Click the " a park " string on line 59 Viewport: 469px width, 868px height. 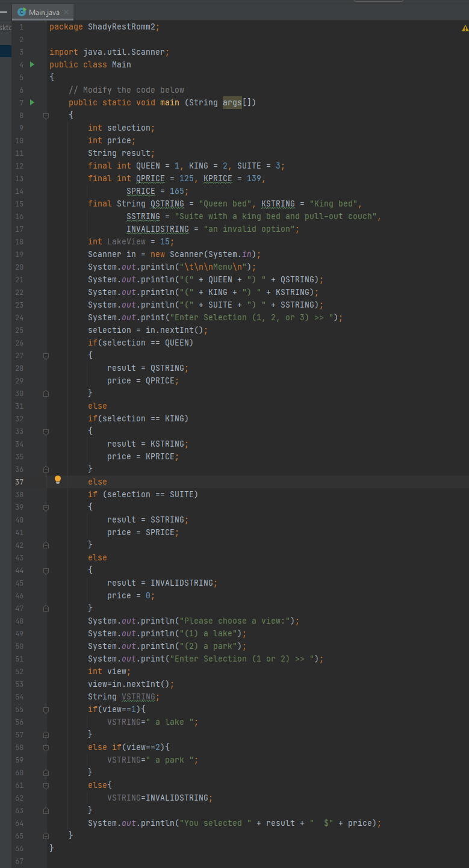(170, 760)
